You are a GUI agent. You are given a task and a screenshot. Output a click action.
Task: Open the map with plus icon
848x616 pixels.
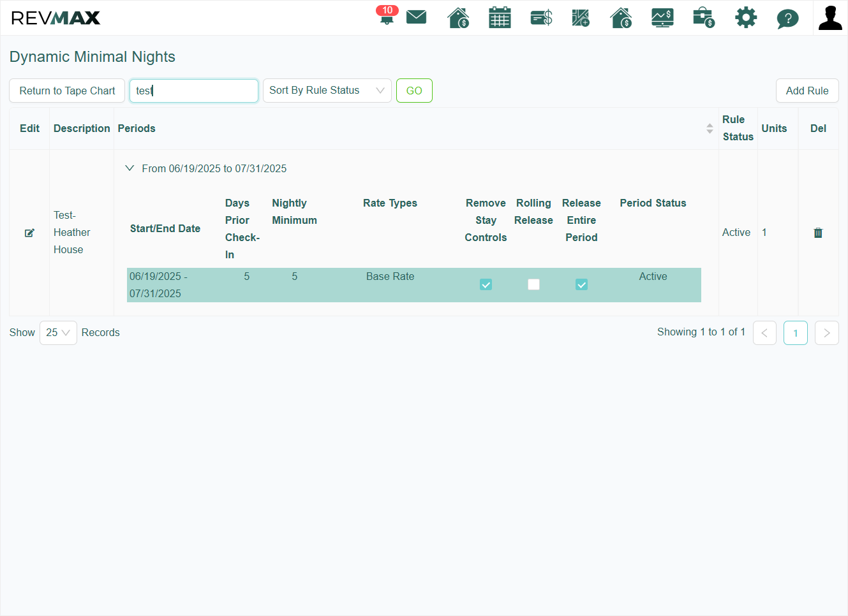[x=581, y=17]
